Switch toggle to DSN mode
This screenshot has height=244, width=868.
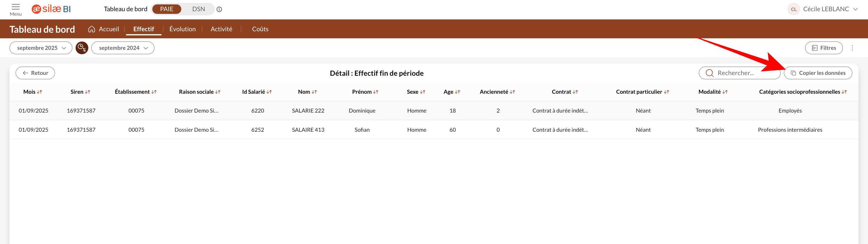(x=198, y=9)
